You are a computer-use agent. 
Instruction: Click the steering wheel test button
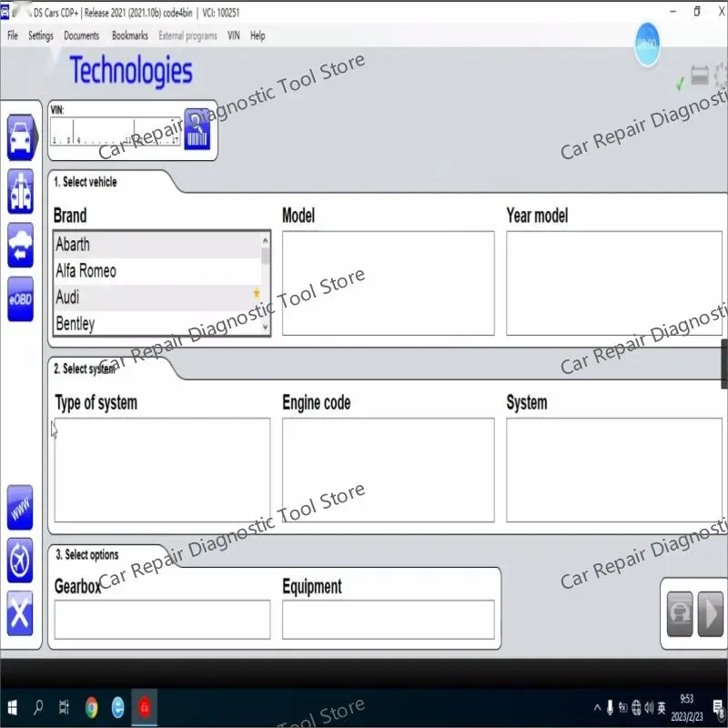pyautogui.click(x=680, y=614)
